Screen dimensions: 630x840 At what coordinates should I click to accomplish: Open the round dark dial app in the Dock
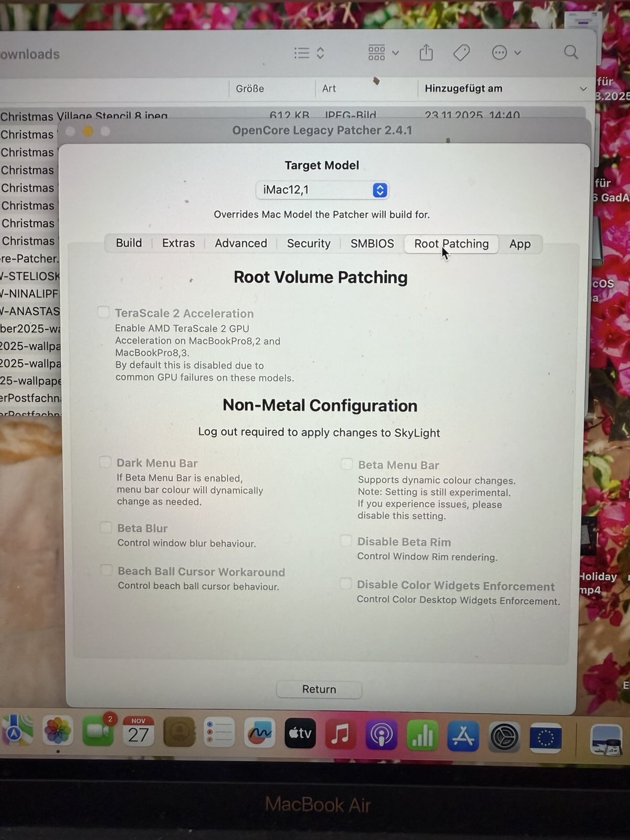(505, 737)
